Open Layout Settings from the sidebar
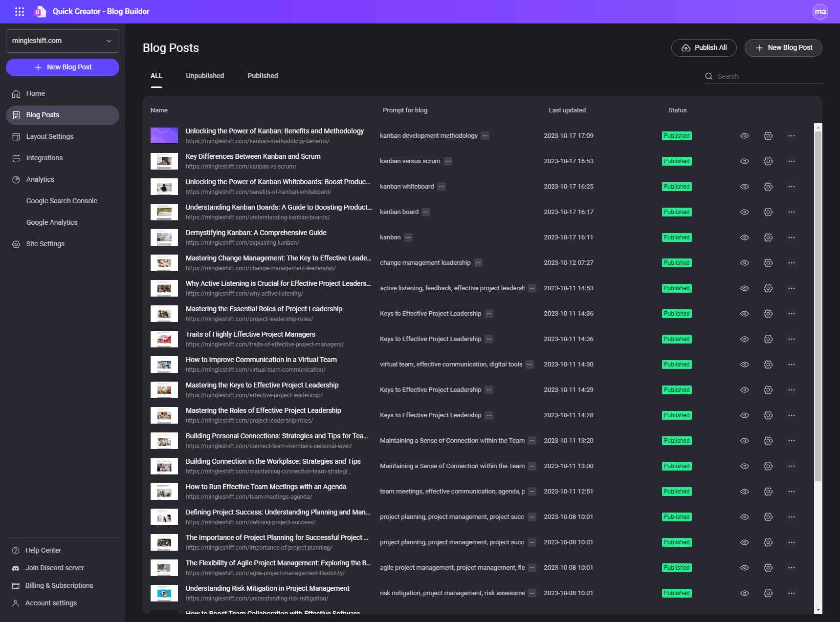 [x=49, y=136]
